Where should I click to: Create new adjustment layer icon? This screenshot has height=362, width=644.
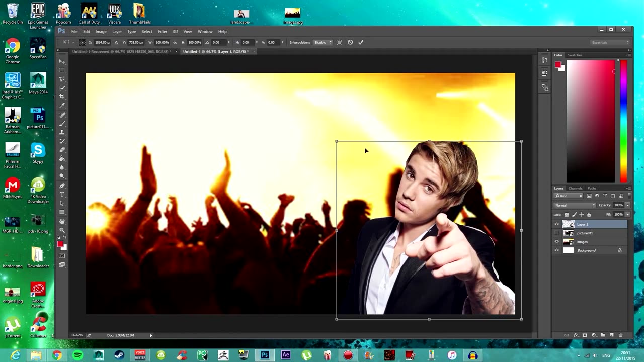pos(594,335)
